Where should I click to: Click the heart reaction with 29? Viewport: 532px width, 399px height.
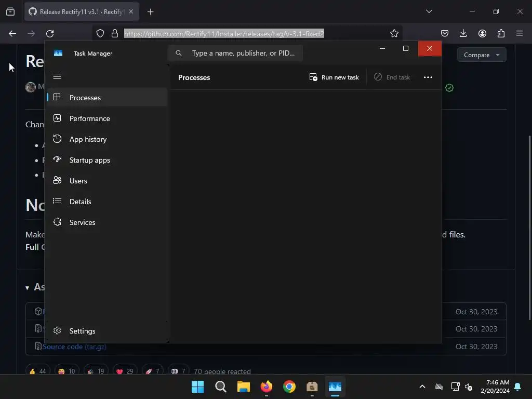point(125,371)
